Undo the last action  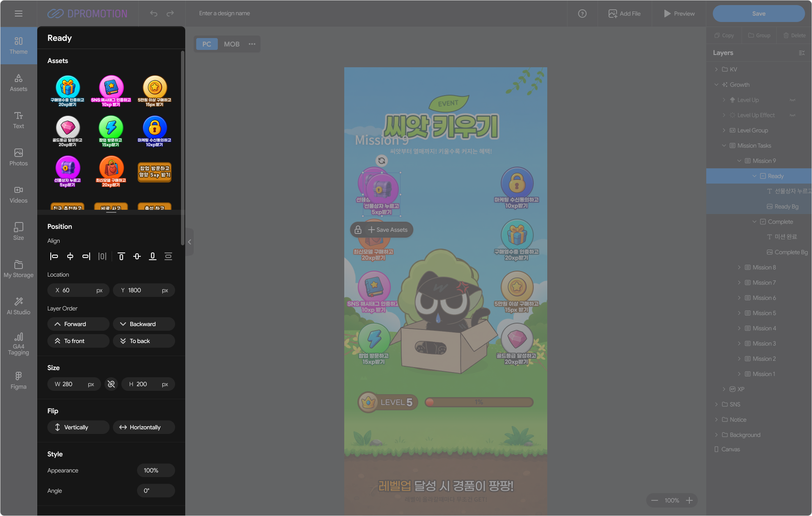tap(154, 14)
